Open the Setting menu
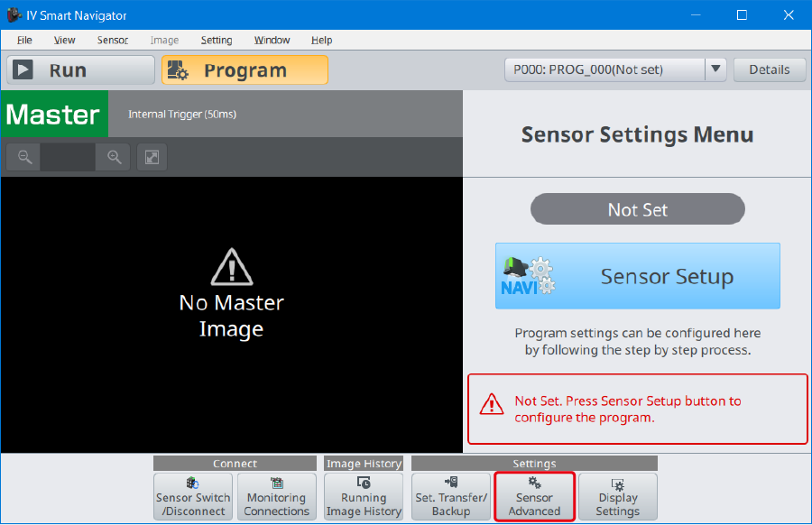The width and height of the screenshot is (812, 525). [217, 41]
